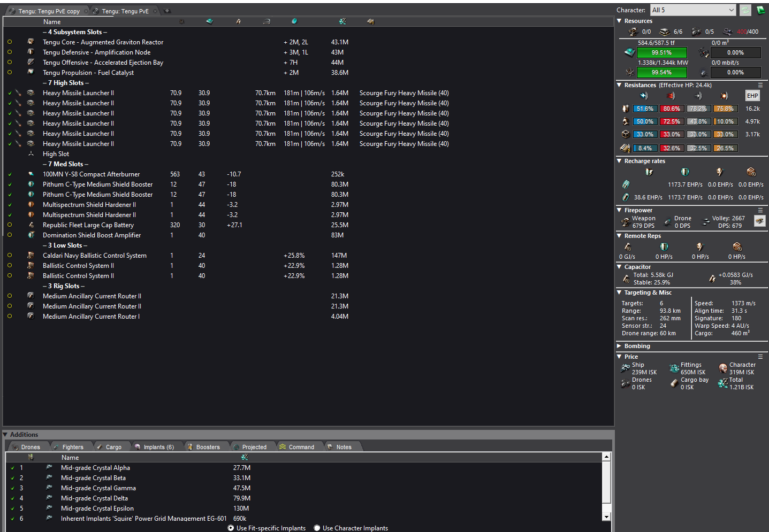The width and height of the screenshot is (769, 532).
Task: Open a new fit tab with the plus icon
Action: point(167,11)
